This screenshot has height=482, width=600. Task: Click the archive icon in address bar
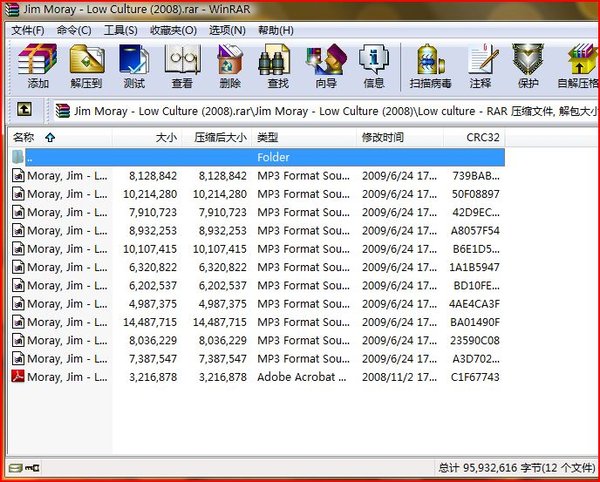pos(63,111)
